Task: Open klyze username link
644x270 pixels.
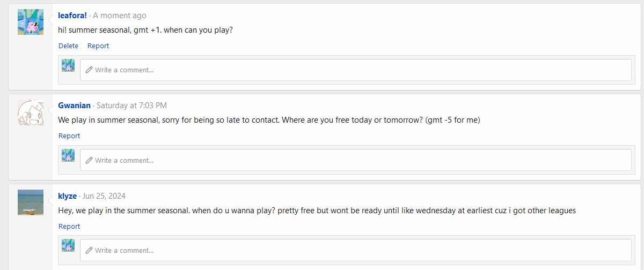Action: [68, 196]
